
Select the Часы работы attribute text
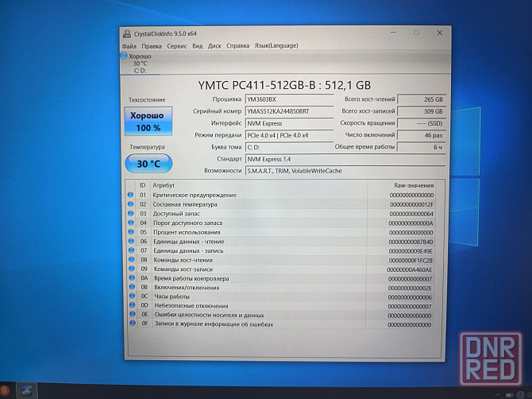click(x=172, y=296)
